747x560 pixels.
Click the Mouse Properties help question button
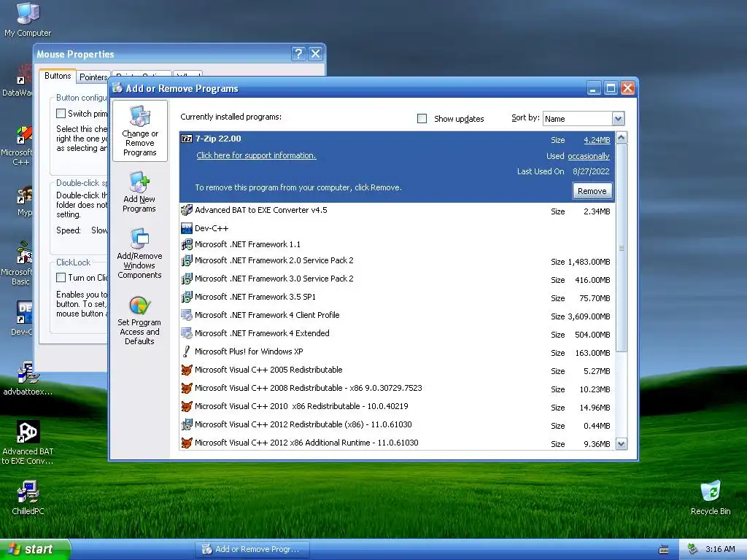[298, 53]
